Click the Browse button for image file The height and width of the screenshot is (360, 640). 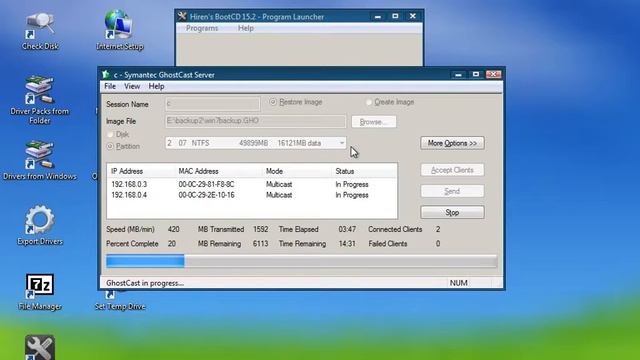pyautogui.click(x=374, y=122)
